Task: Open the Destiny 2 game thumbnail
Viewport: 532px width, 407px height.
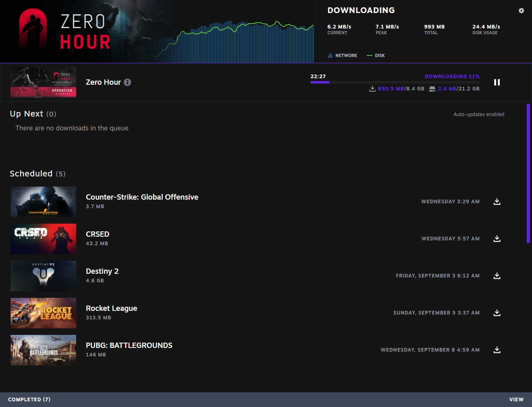Action: coord(43,276)
